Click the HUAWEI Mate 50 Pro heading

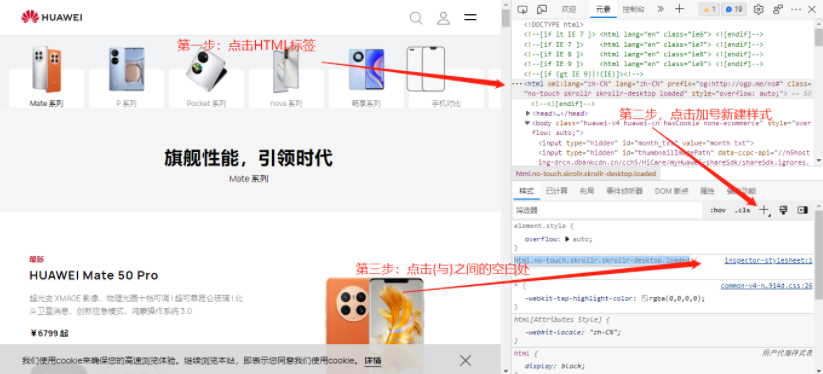pos(93,275)
